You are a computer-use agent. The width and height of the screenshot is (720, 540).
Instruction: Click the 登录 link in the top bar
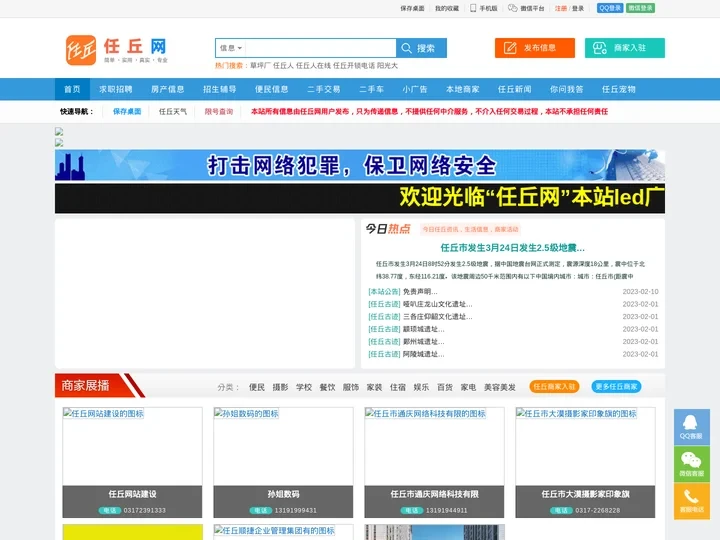[x=578, y=8]
